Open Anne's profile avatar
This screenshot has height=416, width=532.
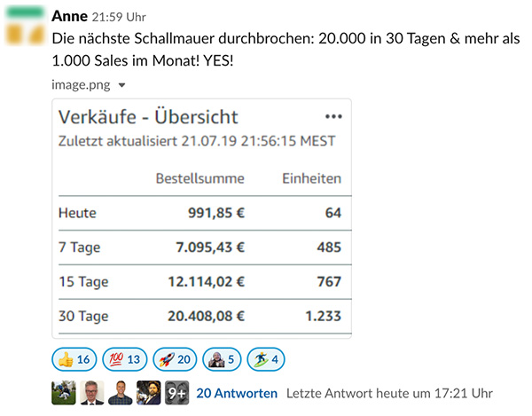pos(26,26)
